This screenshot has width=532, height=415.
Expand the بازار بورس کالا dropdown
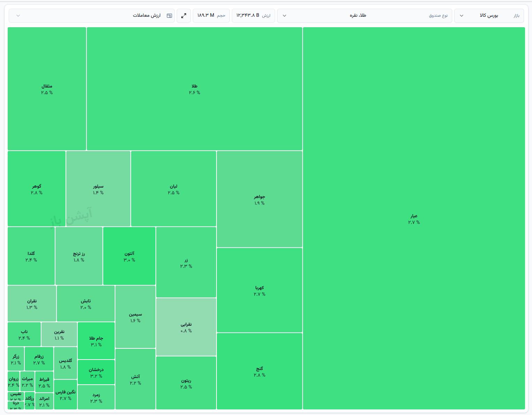coord(489,16)
